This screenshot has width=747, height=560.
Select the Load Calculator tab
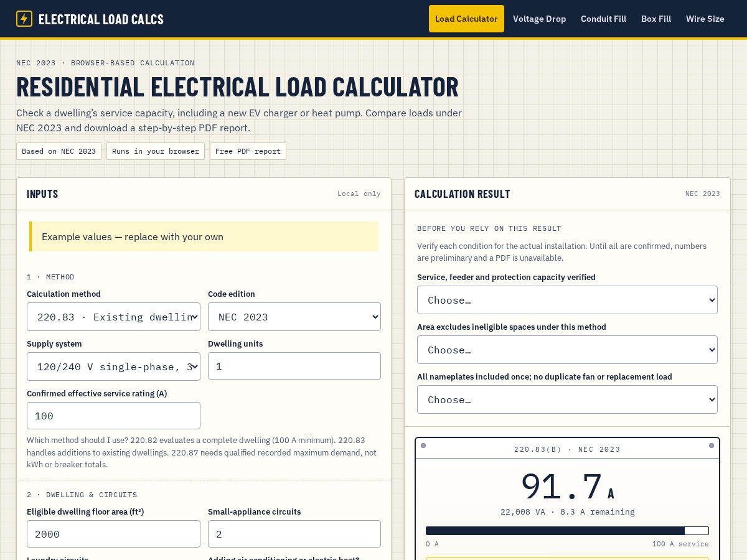[x=466, y=19]
